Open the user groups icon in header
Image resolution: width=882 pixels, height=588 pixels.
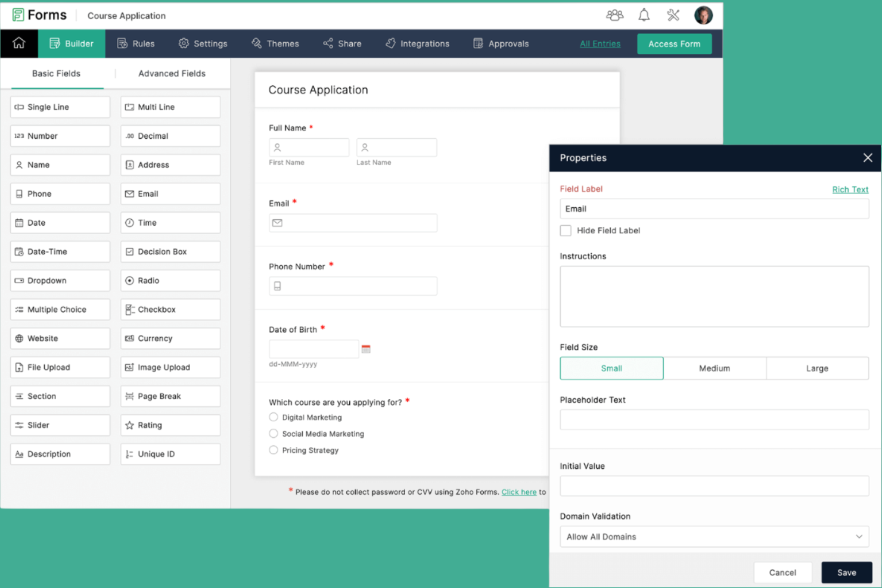point(614,15)
